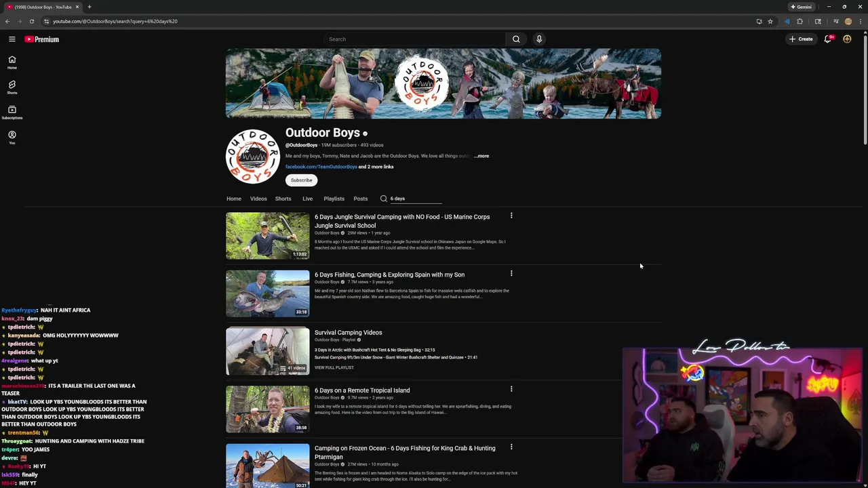The width and height of the screenshot is (868, 488).
Task: Reload the page in the browser
Action: click(x=31, y=21)
